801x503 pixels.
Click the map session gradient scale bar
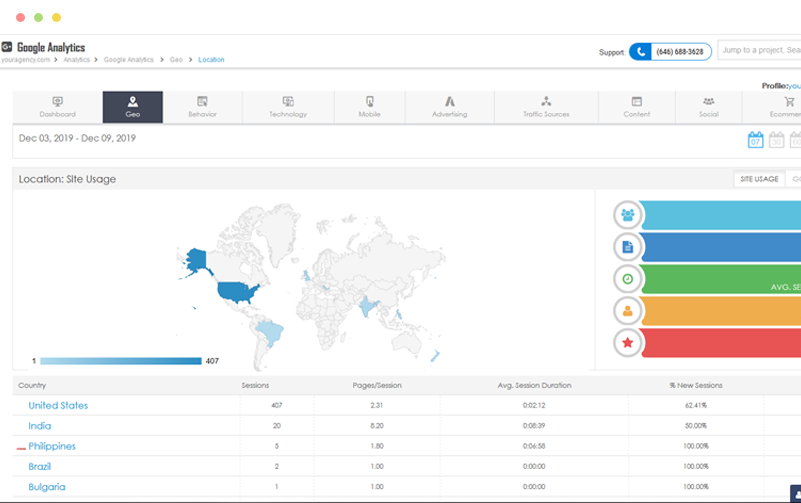121,361
